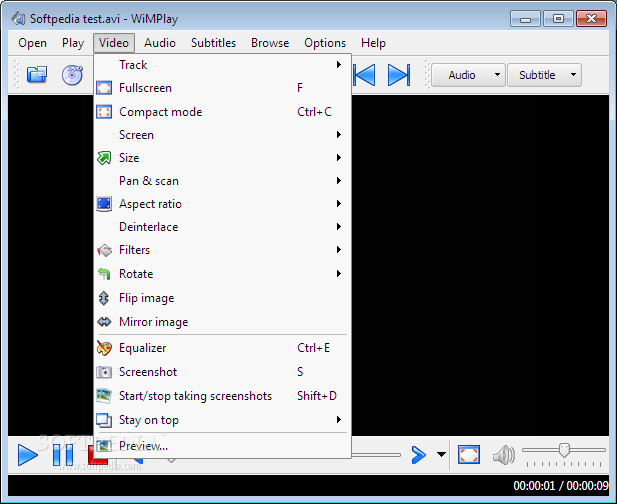Click the Start/stop screenshots picture icon
This screenshot has height=504, width=617.
point(104,396)
